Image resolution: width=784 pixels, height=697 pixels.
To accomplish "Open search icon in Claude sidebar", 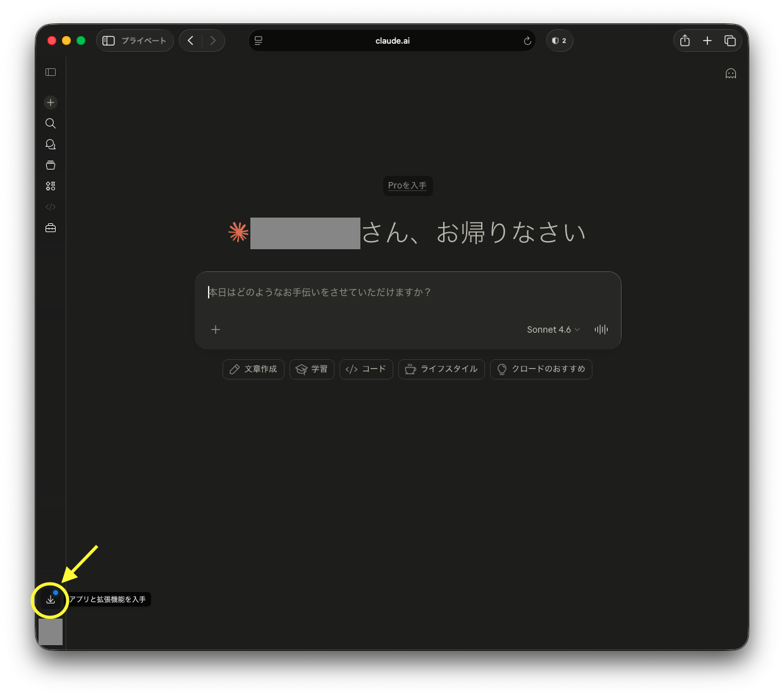I will [51, 123].
